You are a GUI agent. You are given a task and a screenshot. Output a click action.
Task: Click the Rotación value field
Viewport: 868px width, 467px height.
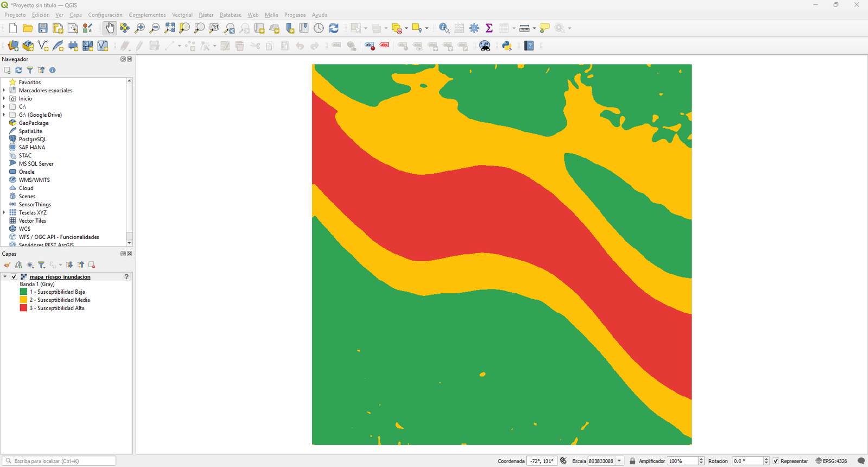[x=747, y=461]
